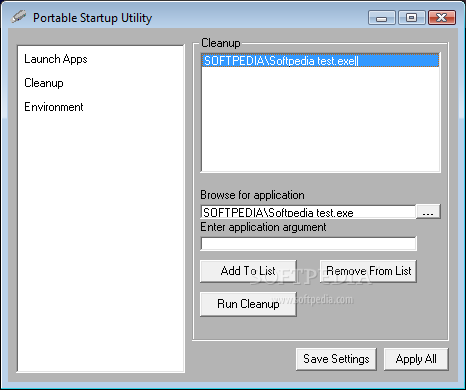The image size is (466, 390).
Task: Close the Portable Startup Utility window
Action: point(442,18)
